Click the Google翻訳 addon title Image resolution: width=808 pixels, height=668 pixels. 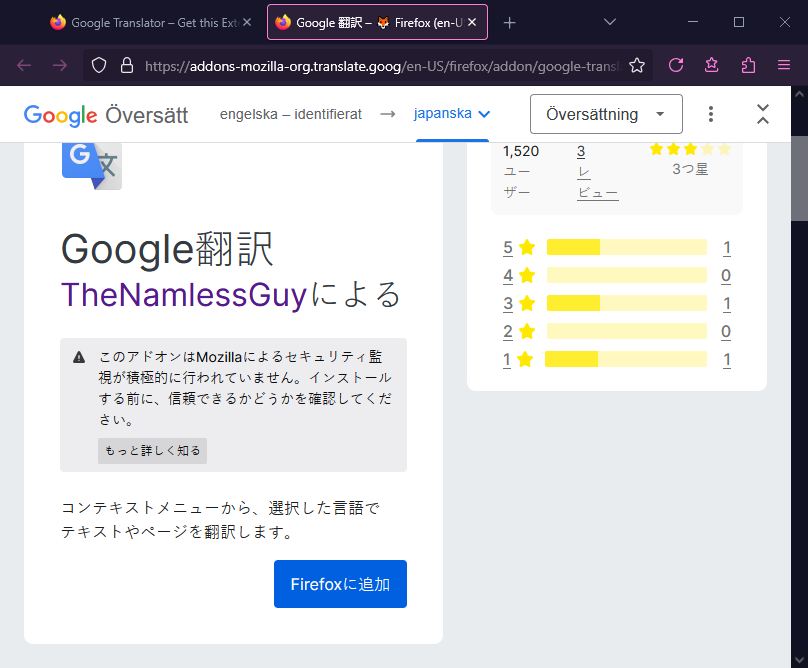point(167,250)
